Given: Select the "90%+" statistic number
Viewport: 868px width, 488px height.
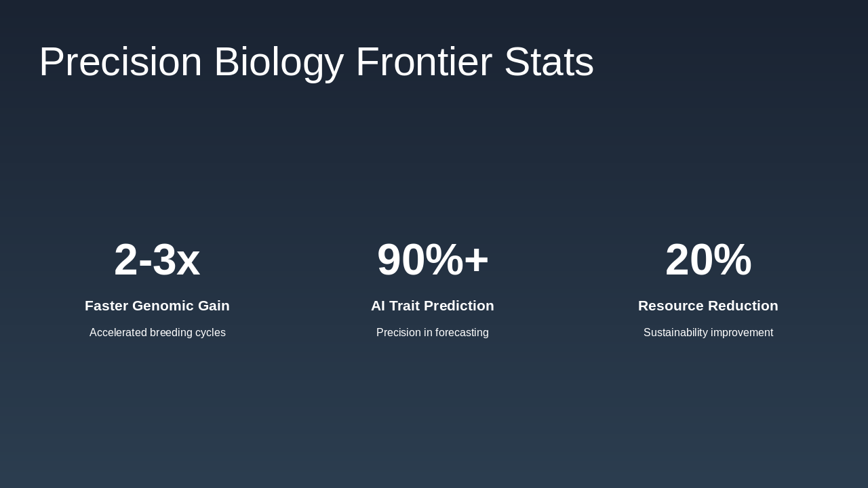Looking at the screenshot, I should pyautogui.click(x=433, y=260).
